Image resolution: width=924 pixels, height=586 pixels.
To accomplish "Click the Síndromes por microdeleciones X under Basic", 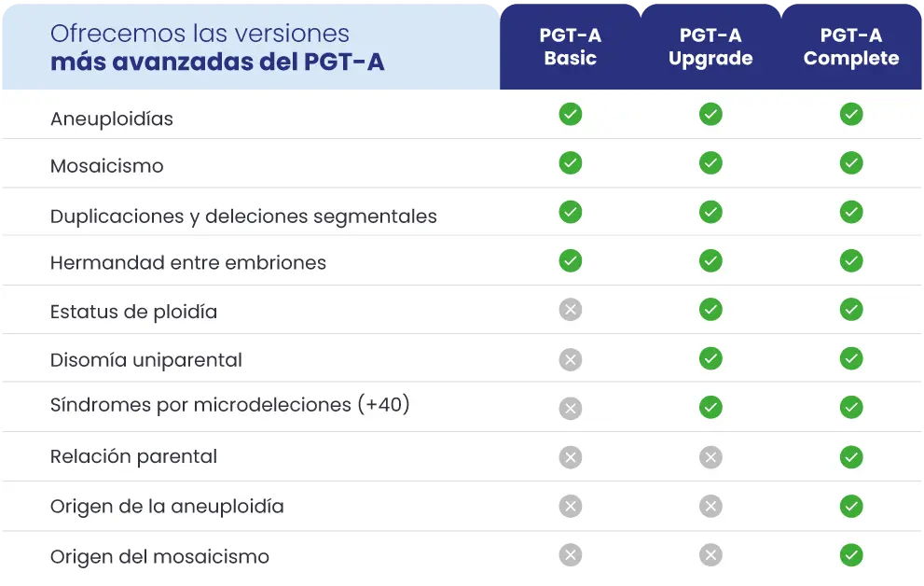I will pos(571,408).
